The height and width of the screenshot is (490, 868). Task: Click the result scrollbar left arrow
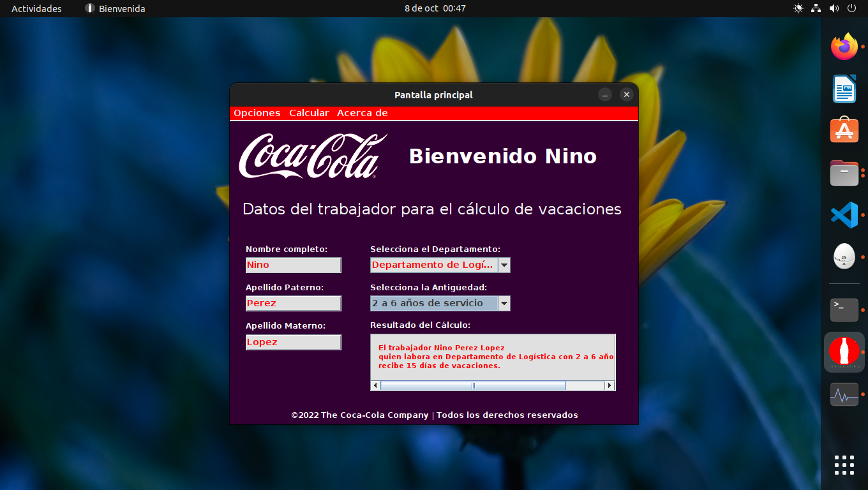click(x=375, y=385)
